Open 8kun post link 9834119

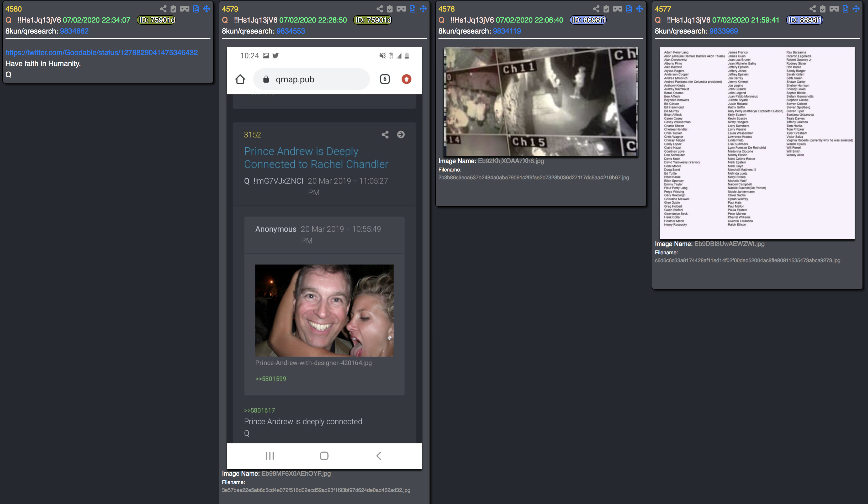pos(507,31)
